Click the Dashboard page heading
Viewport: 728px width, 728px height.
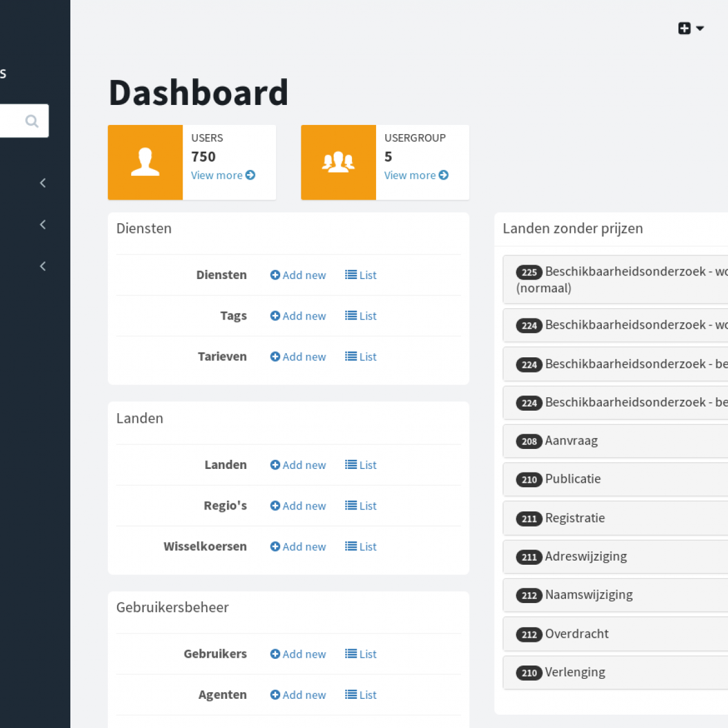tap(198, 93)
